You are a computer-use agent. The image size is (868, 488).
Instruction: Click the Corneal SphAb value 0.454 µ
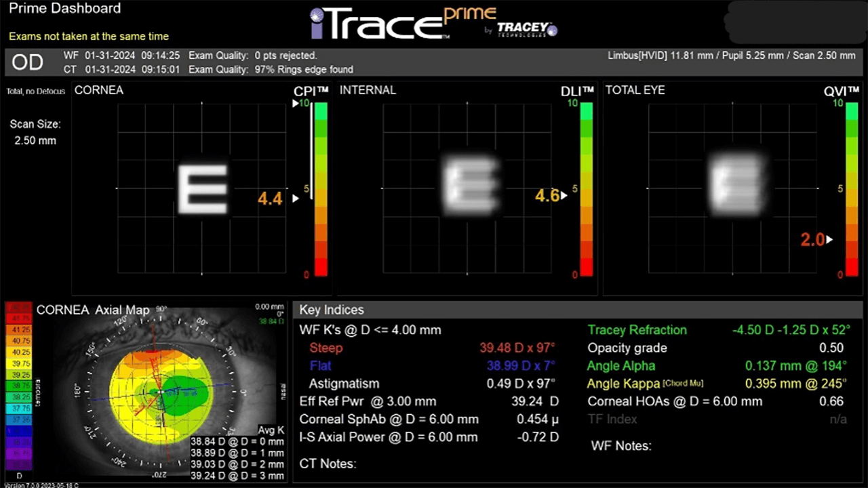point(538,419)
